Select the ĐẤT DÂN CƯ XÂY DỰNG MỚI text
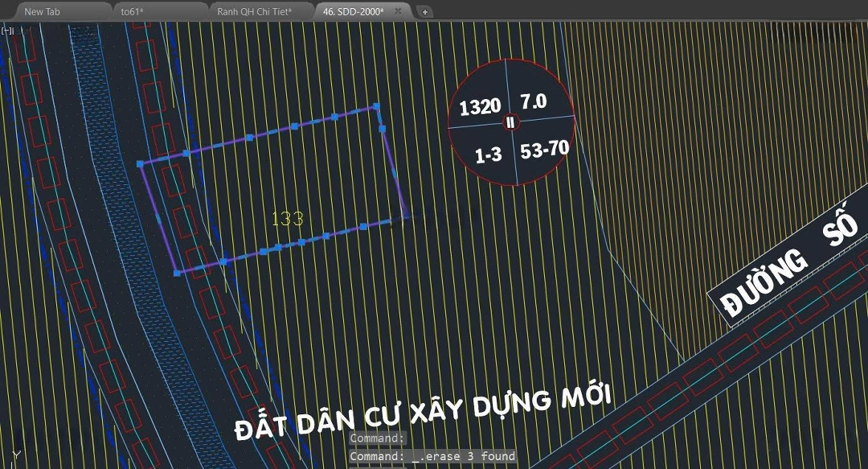Image resolution: width=868 pixels, height=469 pixels. click(x=424, y=413)
